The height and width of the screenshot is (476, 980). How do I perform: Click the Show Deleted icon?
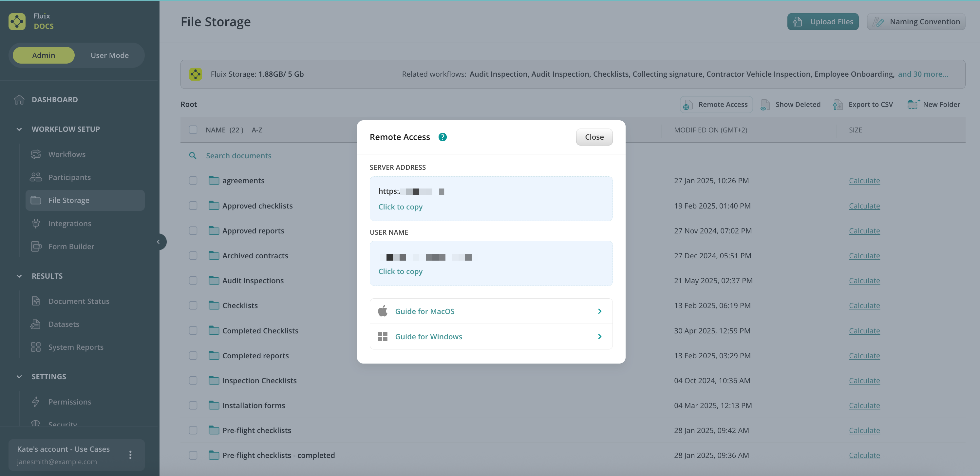(x=765, y=104)
